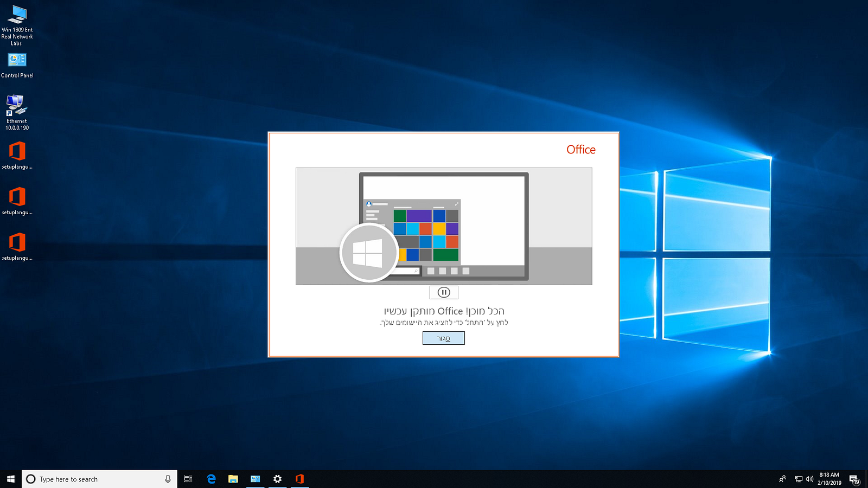This screenshot has height=488, width=868.
Task: Open the taskbar clock showing 8:18 AM
Action: pyautogui.click(x=829, y=479)
